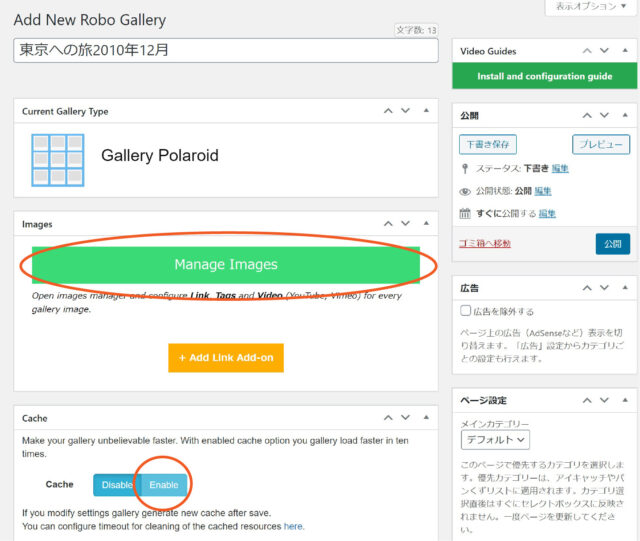This screenshot has height=541, width=640.
Task: Click the green Manage Images button
Action: pyautogui.click(x=226, y=264)
